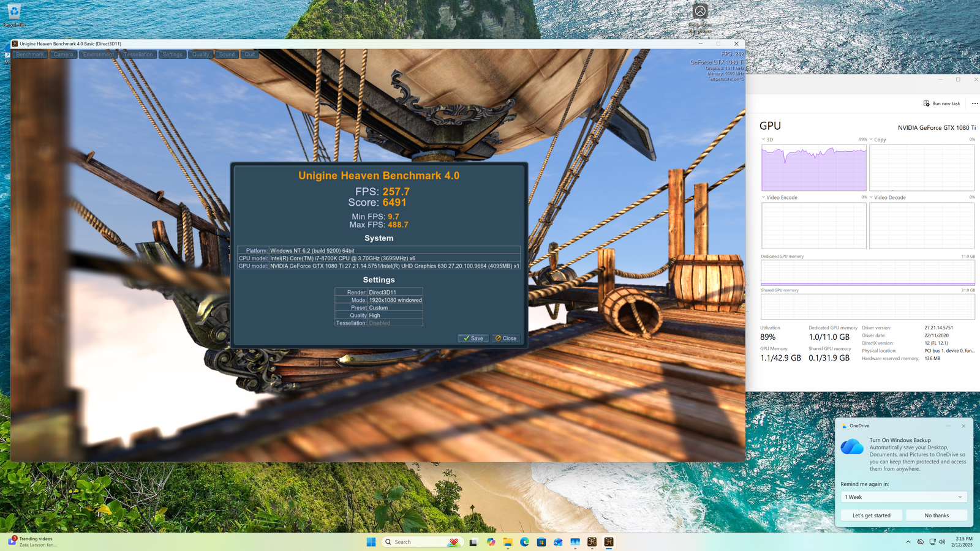Open File Explorer from the taskbar
The width and height of the screenshot is (980, 551).
(x=508, y=542)
